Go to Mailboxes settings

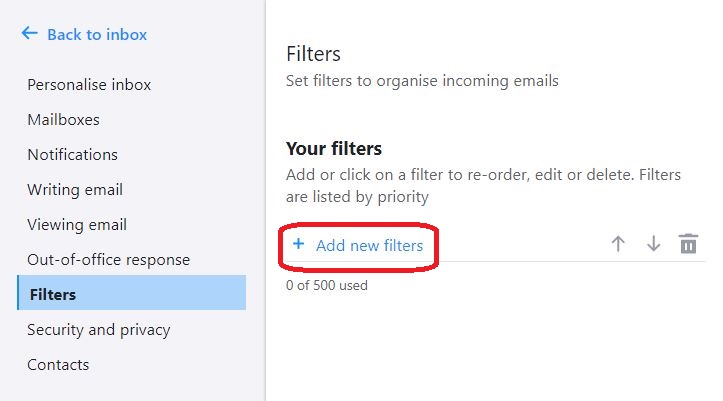[64, 120]
